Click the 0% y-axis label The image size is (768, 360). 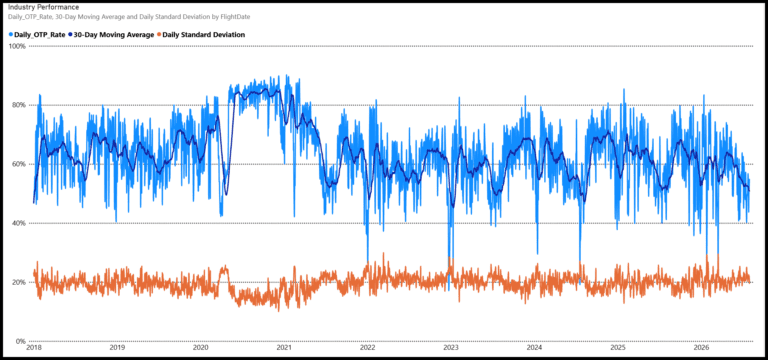click(x=21, y=341)
